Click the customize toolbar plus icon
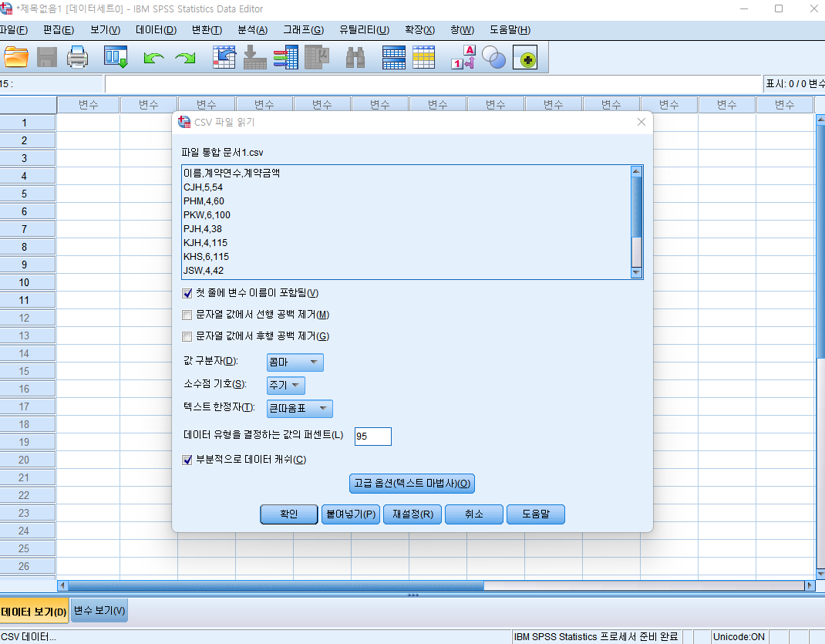 click(x=525, y=57)
